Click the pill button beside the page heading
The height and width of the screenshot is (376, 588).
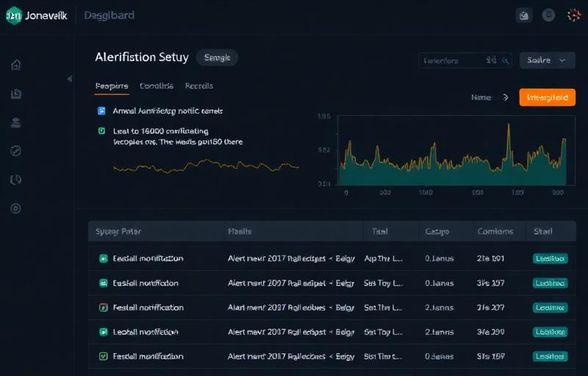216,57
